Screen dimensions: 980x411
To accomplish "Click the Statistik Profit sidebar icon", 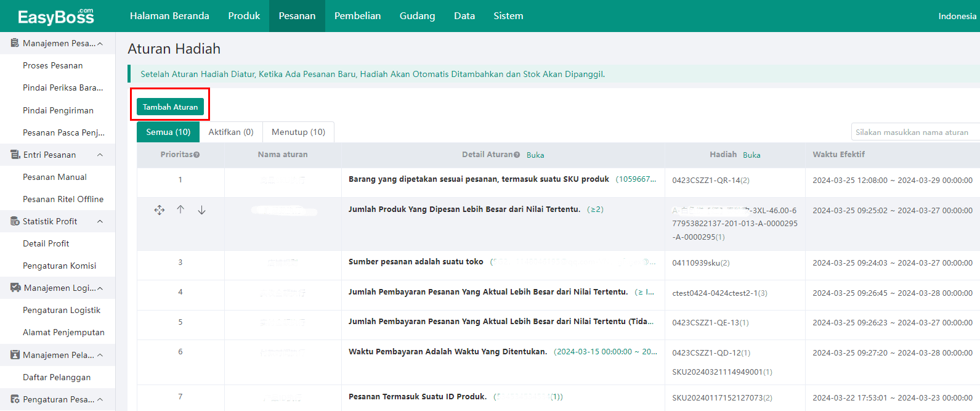I will coord(15,221).
